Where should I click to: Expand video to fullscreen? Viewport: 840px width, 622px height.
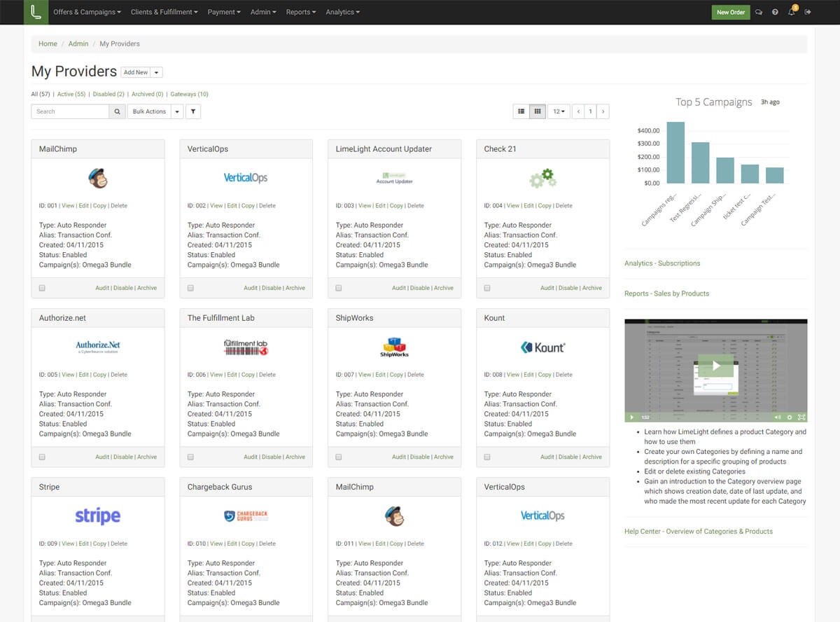coord(801,417)
